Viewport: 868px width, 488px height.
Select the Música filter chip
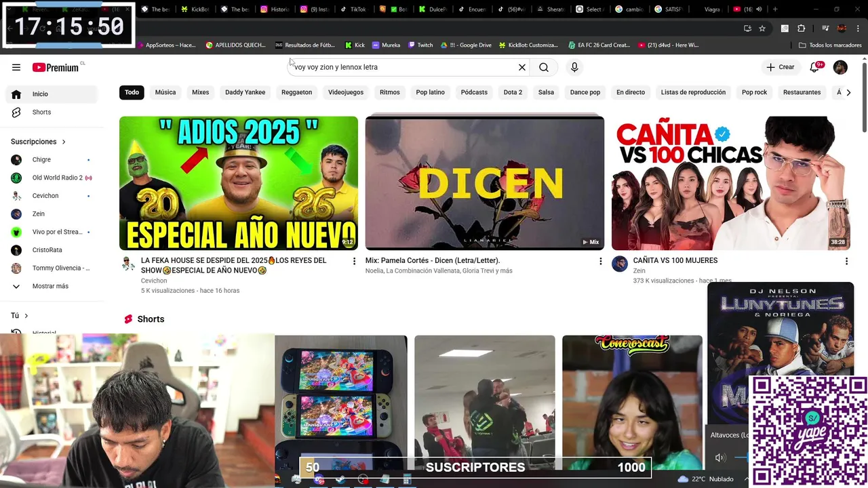[x=165, y=92]
